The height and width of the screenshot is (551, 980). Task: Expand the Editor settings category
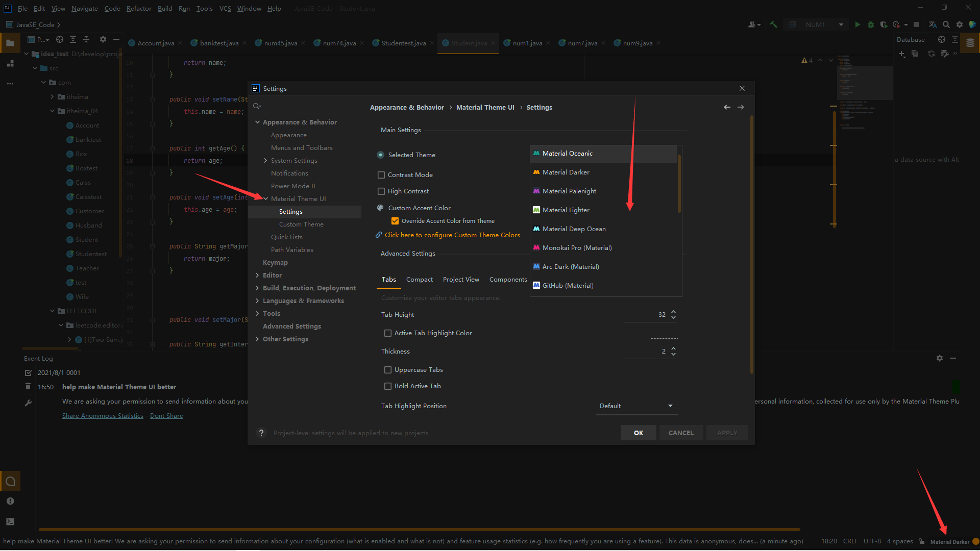pyautogui.click(x=258, y=275)
